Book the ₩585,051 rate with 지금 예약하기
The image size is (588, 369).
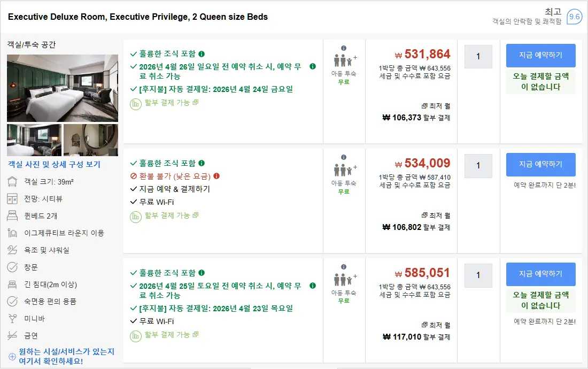click(x=541, y=274)
